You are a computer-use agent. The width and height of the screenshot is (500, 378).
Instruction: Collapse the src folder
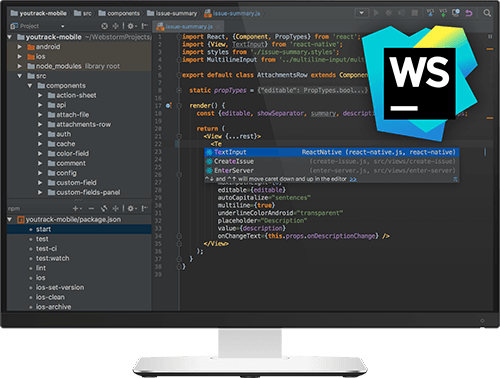coord(20,76)
